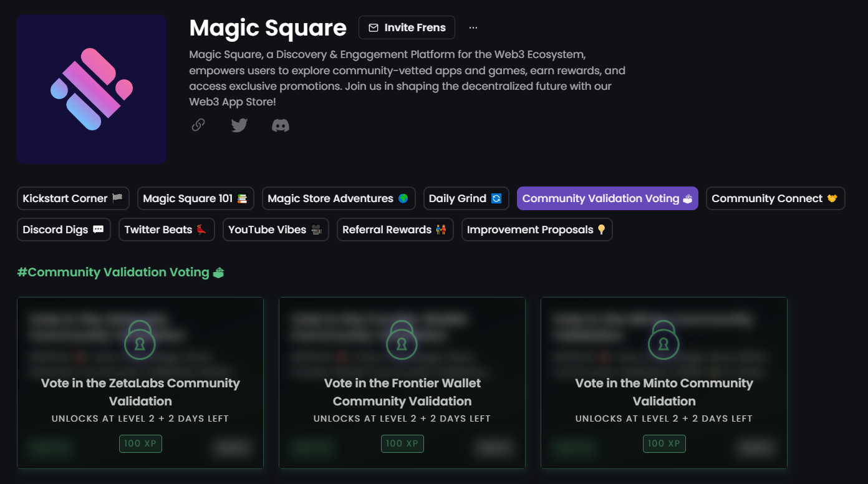Click the lock icon on ZetaLabs card
The image size is (868, 484).
[x=140, y=340]
